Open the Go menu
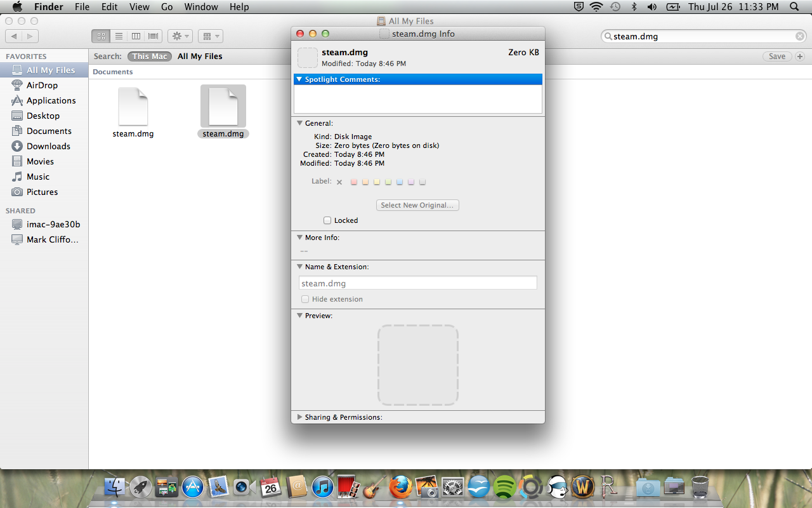The image size is (812, 508). [167, 7]
